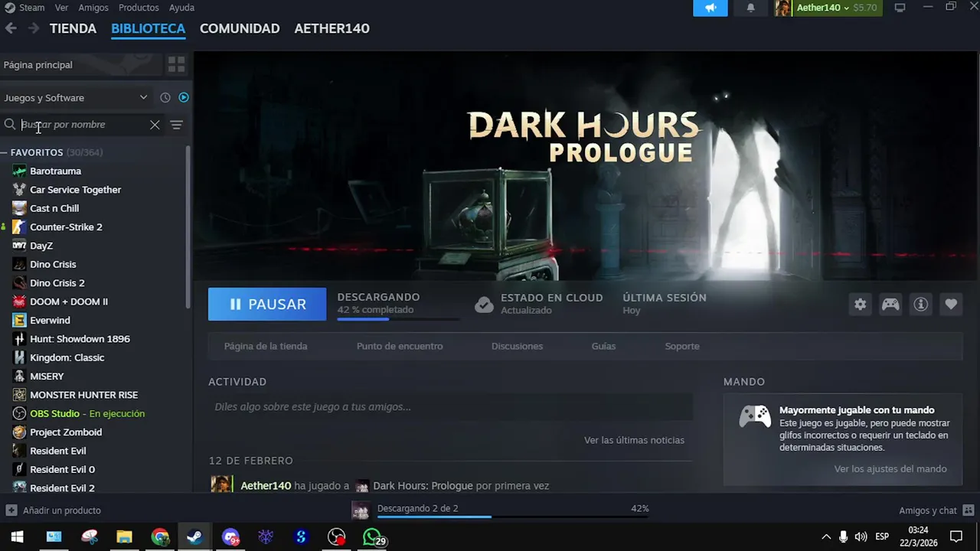Click the plus icon Añadir un producto
Viewport: 980px width, 551px height.
point(11,510)
